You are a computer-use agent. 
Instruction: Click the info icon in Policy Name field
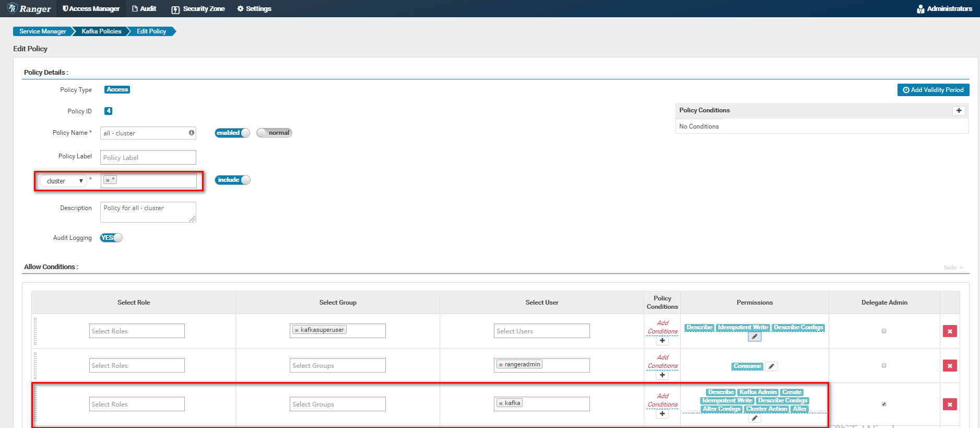point(192,133)
